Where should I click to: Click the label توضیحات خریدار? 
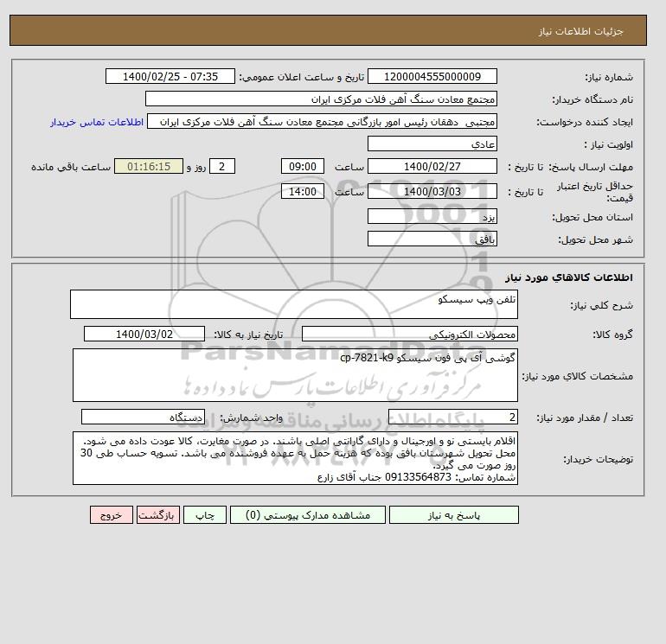[x=598, y=459]
